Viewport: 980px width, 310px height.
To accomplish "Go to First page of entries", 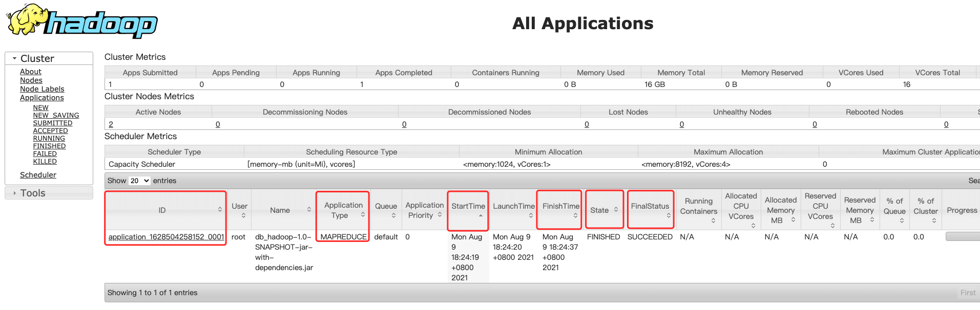I will tap(968, 293).
